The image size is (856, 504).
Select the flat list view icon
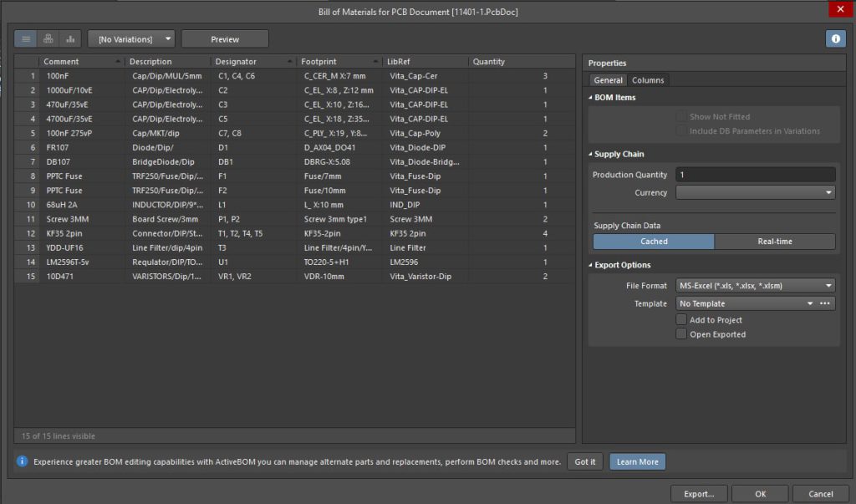(x=26, y=38)
